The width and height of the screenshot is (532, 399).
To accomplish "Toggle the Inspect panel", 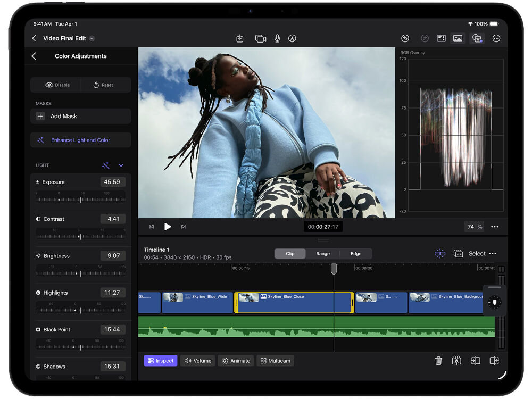I will pyautogui.click(x=160, y=361).
